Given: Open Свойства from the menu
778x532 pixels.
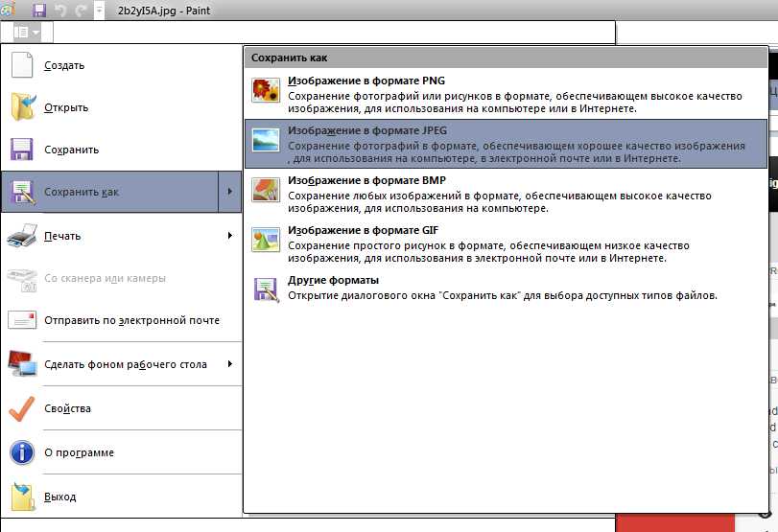Looking at the screenshot, I should 121,408.
